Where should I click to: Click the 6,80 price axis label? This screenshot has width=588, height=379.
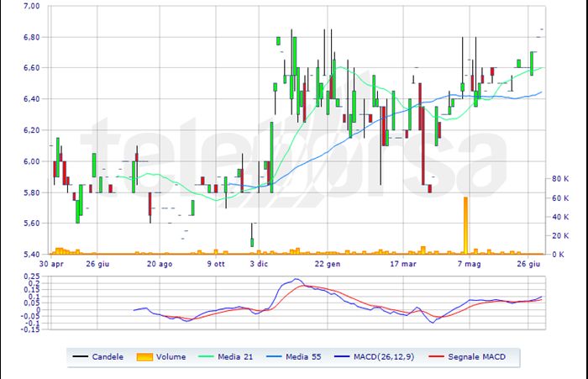click(x=32, y=37)
